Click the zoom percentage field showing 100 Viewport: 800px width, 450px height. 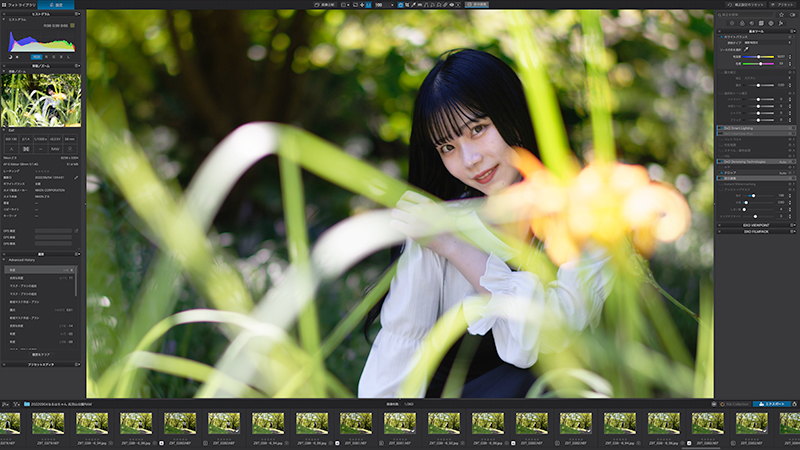tap(381, 5)
